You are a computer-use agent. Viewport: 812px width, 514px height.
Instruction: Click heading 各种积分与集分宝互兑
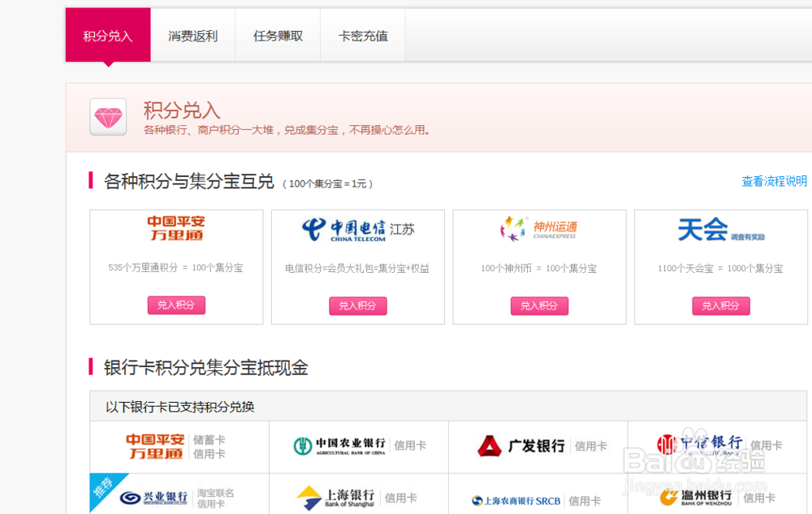point(188,181)
